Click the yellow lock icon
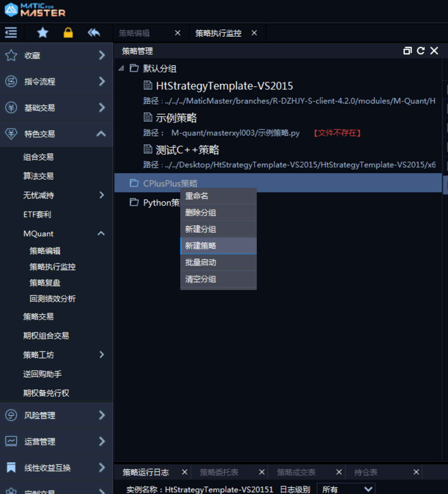 coord(68,33)
